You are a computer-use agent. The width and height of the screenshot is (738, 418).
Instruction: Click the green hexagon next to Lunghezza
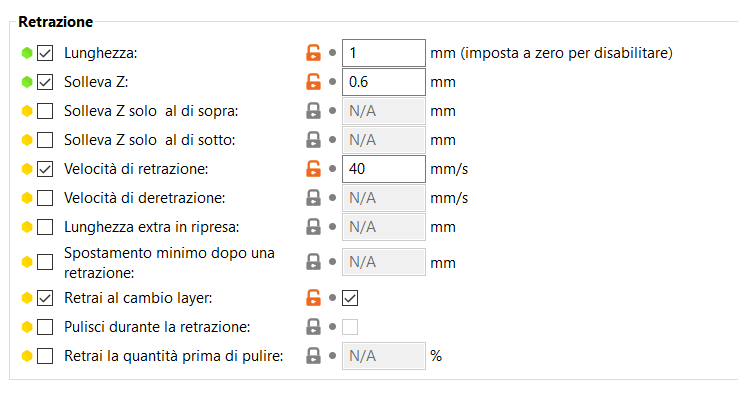27,53
